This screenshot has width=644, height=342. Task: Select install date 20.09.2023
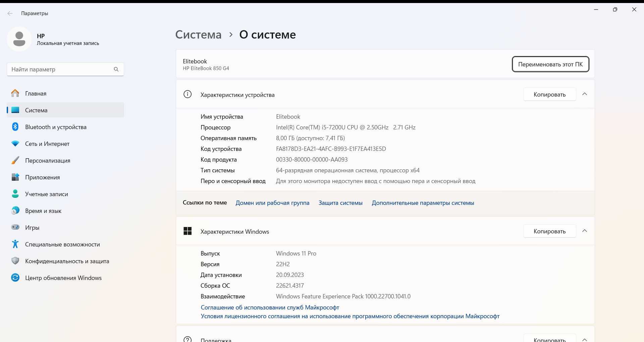(290, 275)
